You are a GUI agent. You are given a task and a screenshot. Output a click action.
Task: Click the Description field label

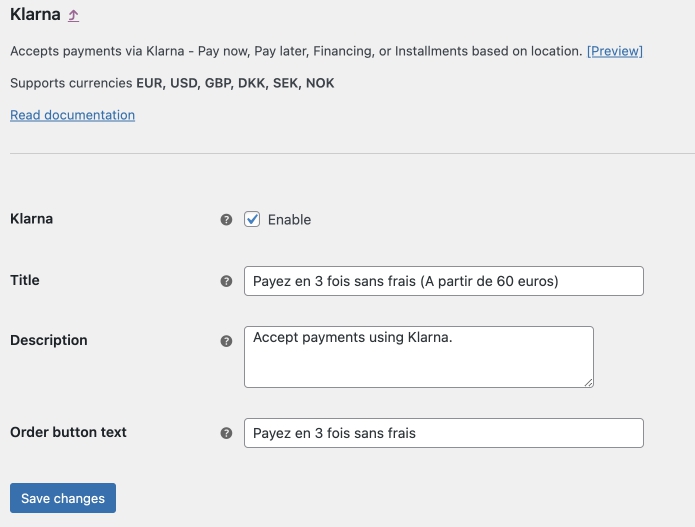coord(49,340)
